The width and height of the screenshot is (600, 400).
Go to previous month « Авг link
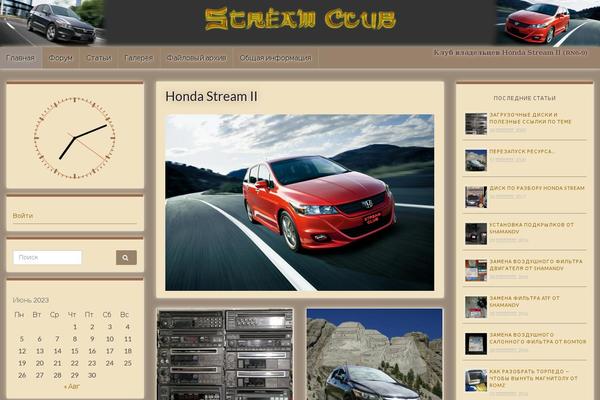click(72, 387)
